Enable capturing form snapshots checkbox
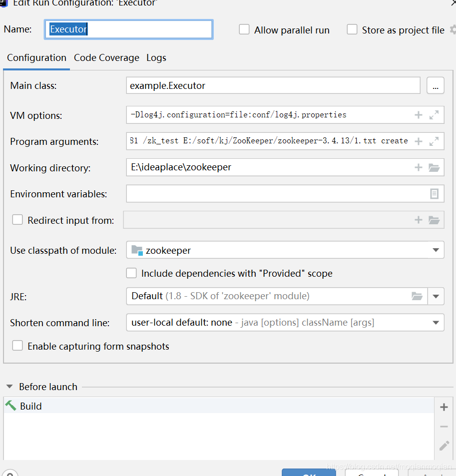456x476 pixels. tap(17, 346)
